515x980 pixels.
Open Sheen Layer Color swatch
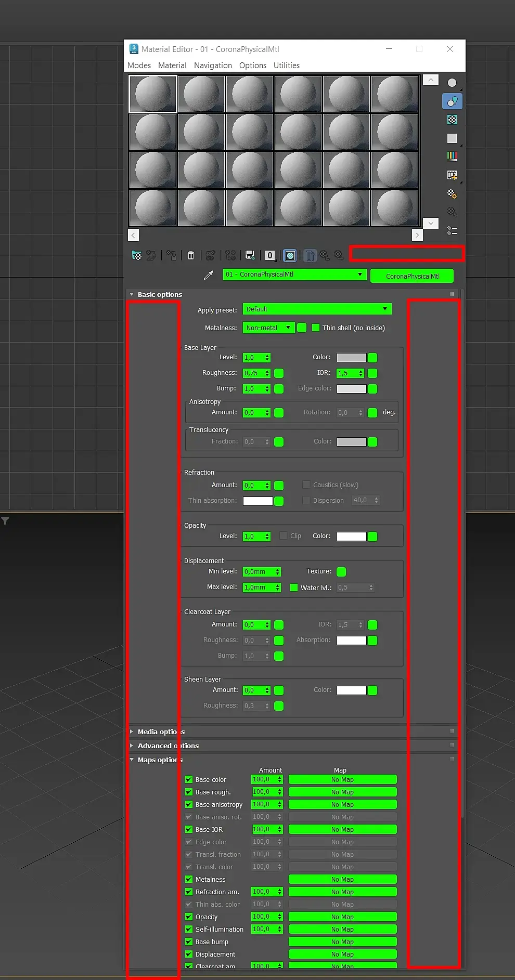(x=352, y=690)
